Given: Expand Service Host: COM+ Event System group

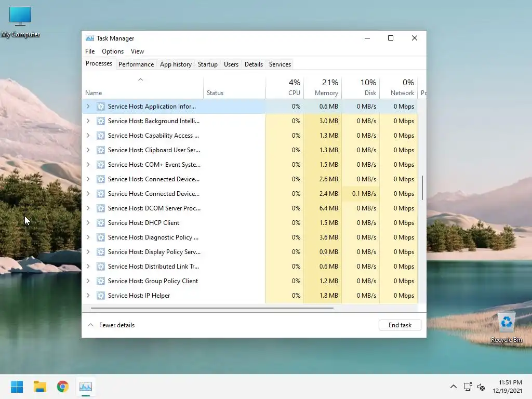Looking at the screenshot, I should click(x=88, y=165).
